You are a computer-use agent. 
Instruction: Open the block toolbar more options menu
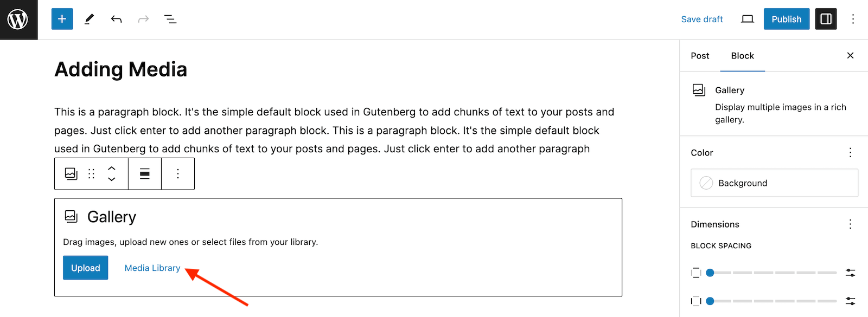point(178,173)
